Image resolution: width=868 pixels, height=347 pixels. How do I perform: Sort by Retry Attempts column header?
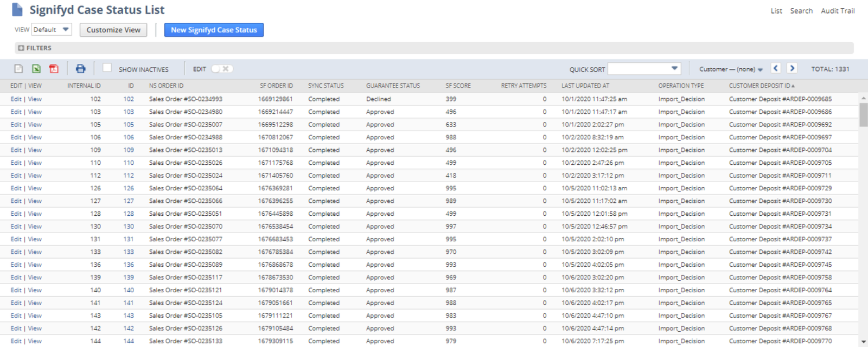tap(524, 86)
